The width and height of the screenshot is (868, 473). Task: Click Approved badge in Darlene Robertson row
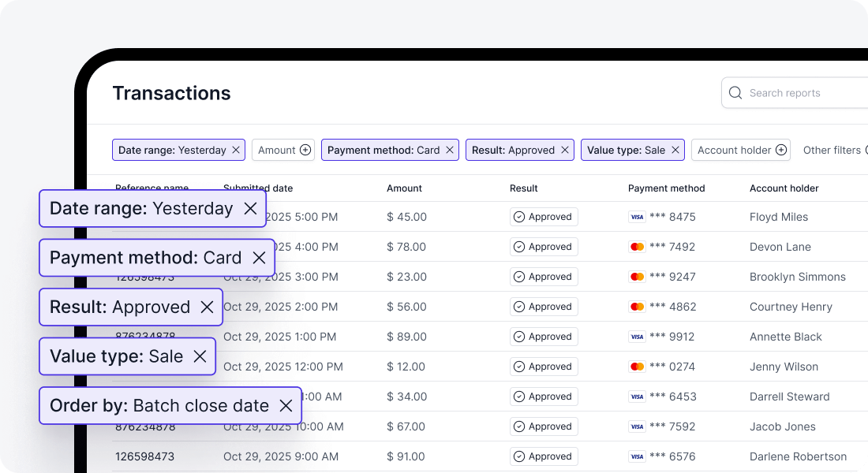544,456
